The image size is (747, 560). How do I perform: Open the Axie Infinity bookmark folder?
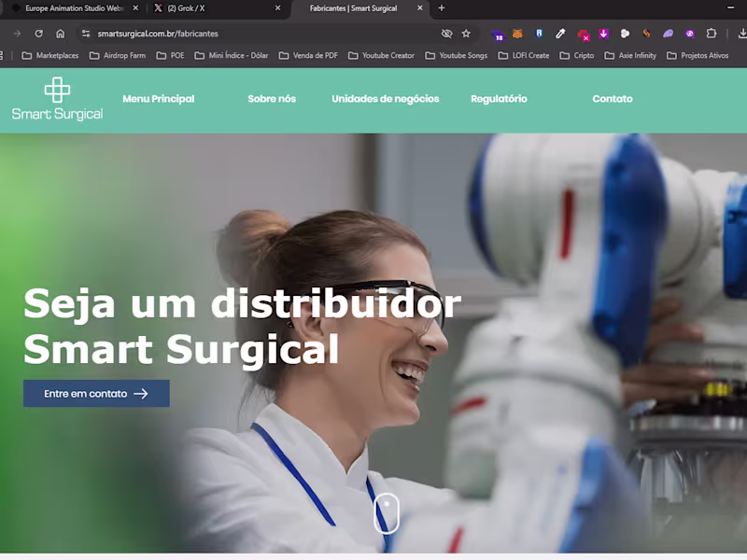(630, 56)
